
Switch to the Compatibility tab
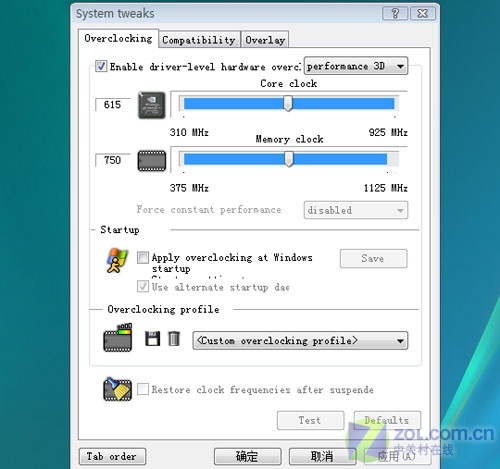coord(199,40)
